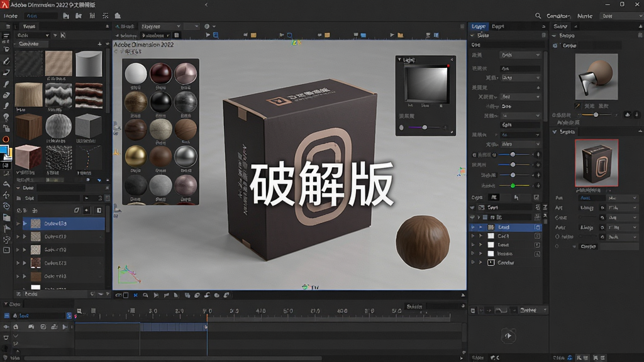Click the horizontal scrollbar below the timeline
The height and width of the screenshot is (362, 644).
[x=172, y=358]
